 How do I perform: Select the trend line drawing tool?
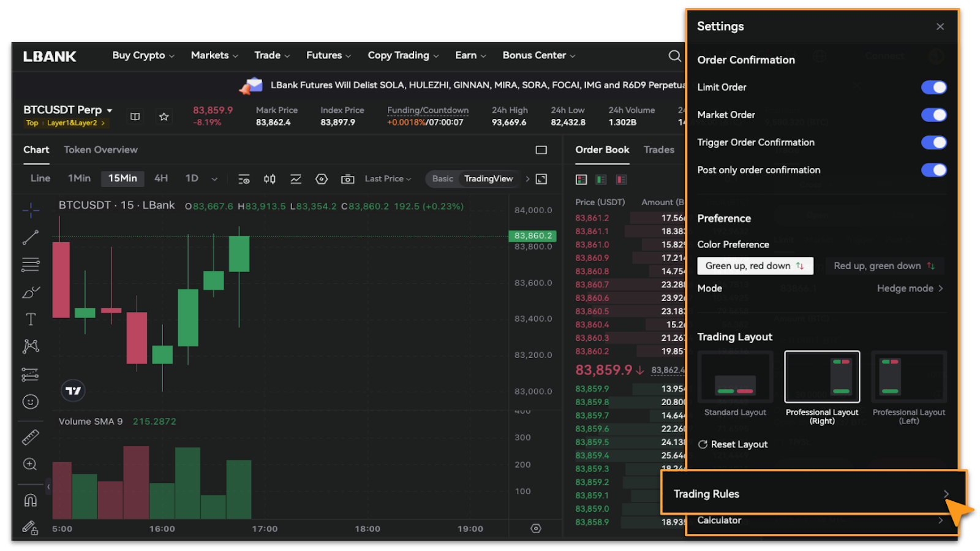(x=31, y=237)
